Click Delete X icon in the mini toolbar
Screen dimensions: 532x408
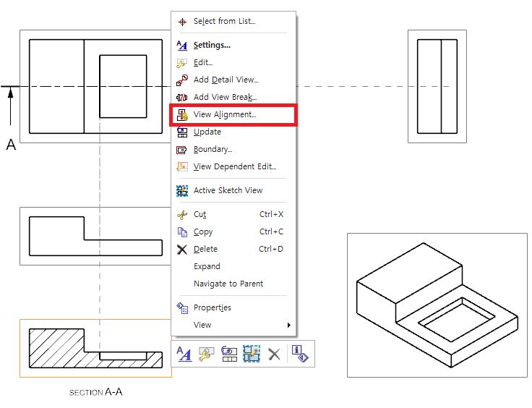point(274,354)
